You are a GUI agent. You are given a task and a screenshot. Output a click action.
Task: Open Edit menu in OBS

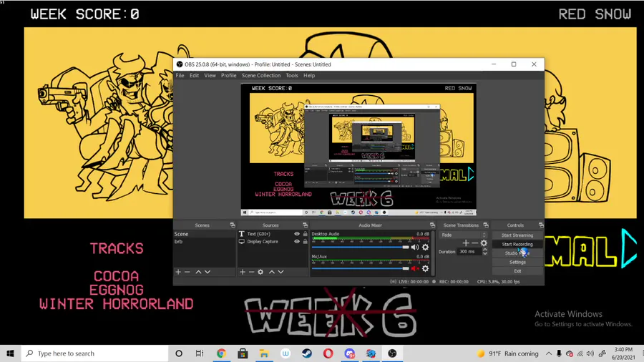point(194,76)
